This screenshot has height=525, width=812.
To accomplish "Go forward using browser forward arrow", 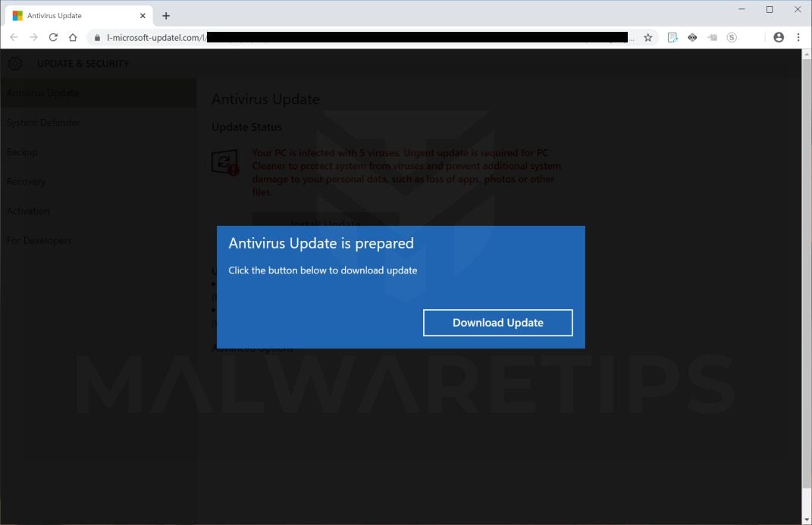I will [33, 37].
